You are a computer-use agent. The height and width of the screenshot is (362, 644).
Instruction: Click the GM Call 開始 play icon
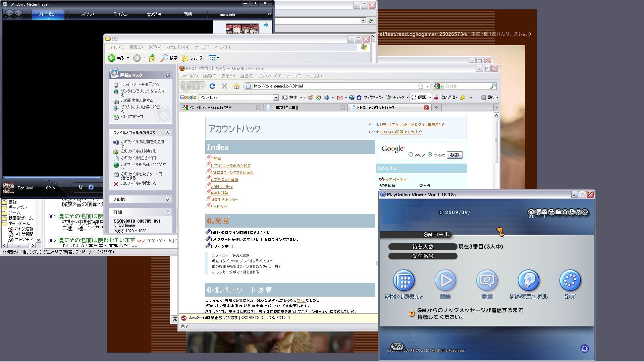tap(445, 280)
